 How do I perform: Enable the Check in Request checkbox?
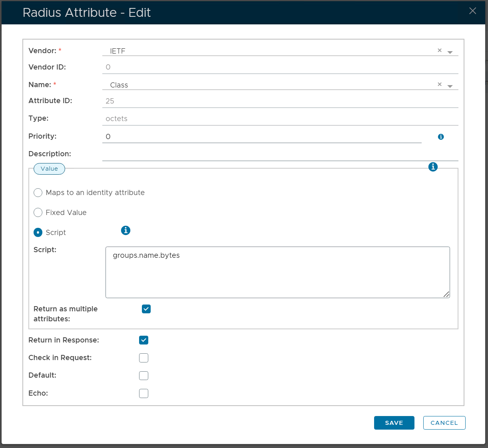tap(144, 358)
